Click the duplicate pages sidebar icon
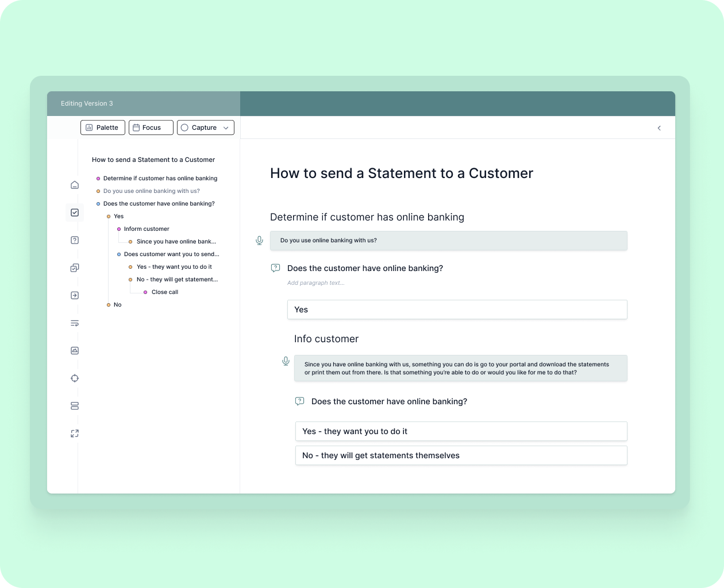Viewport: 724px width, 588px height. pos(74,268)
